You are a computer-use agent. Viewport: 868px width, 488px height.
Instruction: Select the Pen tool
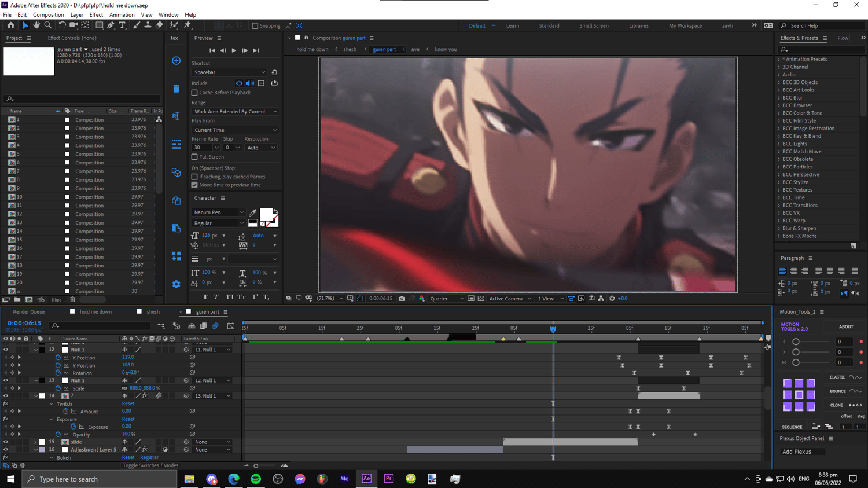pos(111,25)
